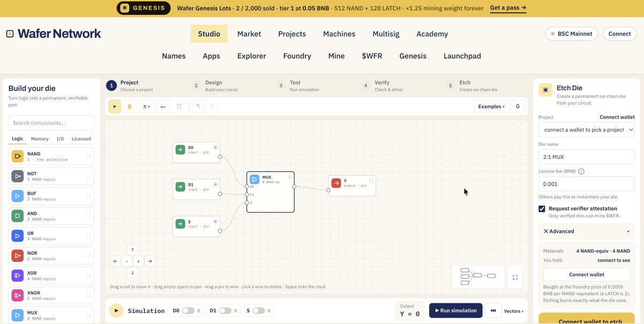Click the Connect wallet button under Materials
The image size is (644, 324).
click(x=587, y=274)
